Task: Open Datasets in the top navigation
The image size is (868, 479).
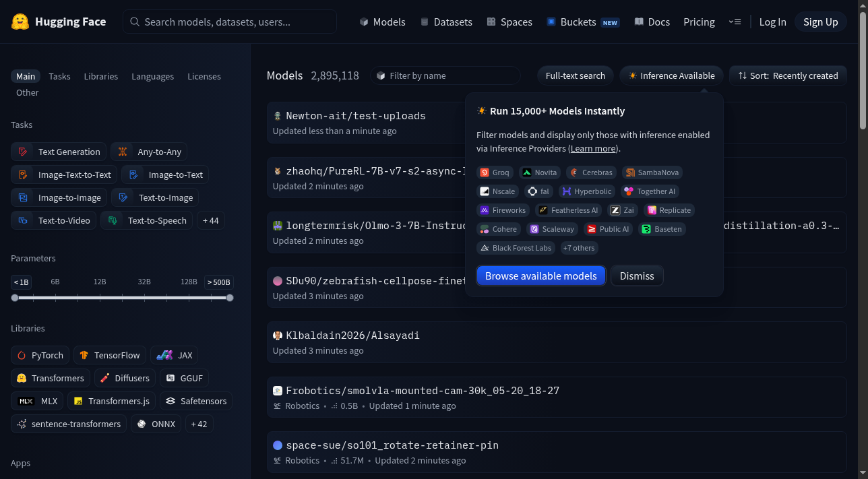Action: [x=445, y=22]
